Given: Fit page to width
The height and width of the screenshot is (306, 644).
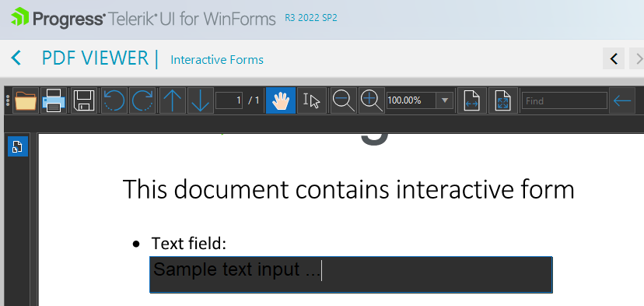Looking at the screenshot, I should point(472,100).
